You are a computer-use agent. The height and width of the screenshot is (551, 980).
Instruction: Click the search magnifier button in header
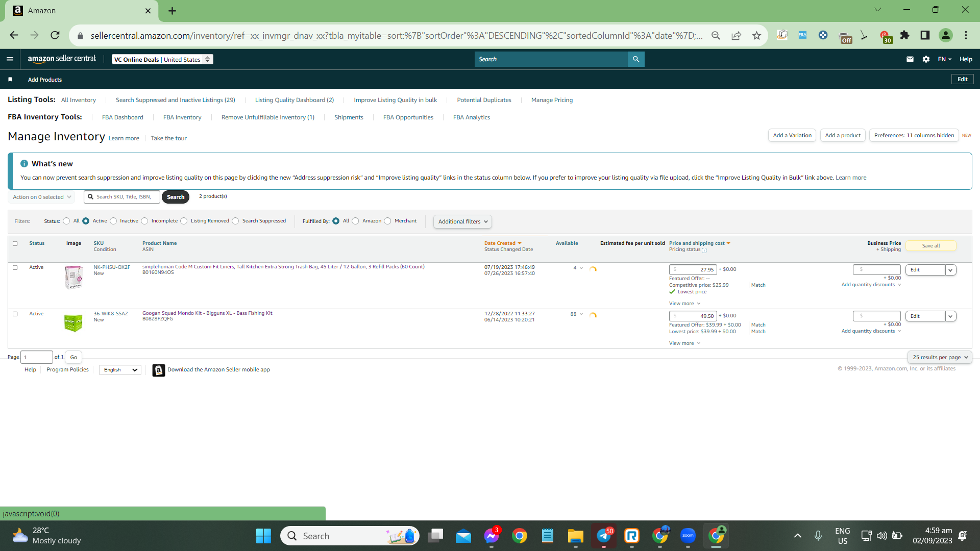[636, 59]
